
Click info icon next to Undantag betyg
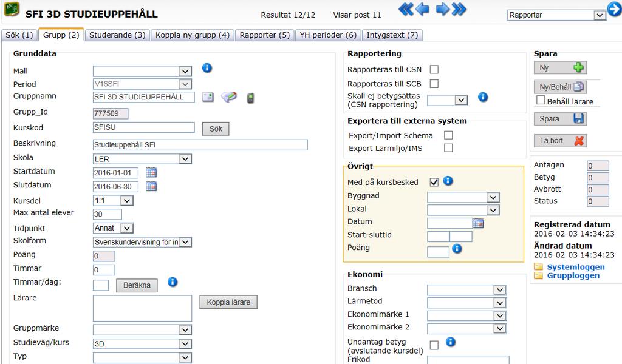tap(451, 342)
